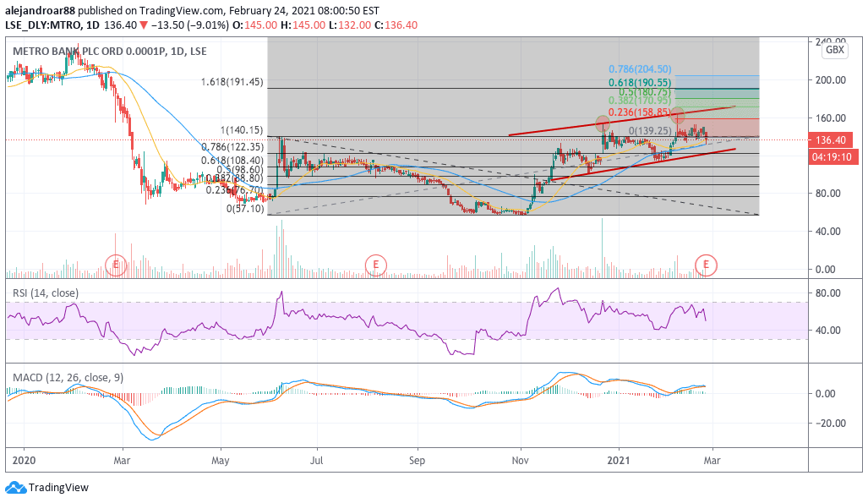Click the 1(140.15) Fibonacci level label

click(242, 130)
